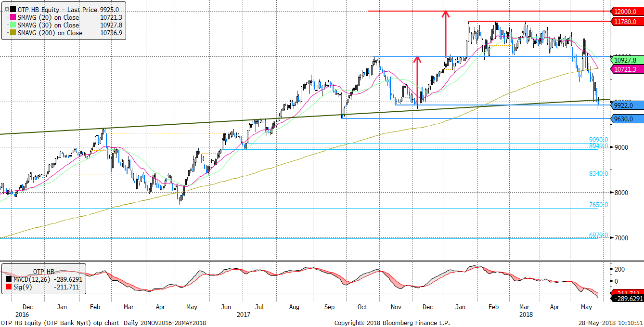Select SMAVG (30) on Close legend entry
This screenshot has height=327, width=644.
tap(48, 25)
